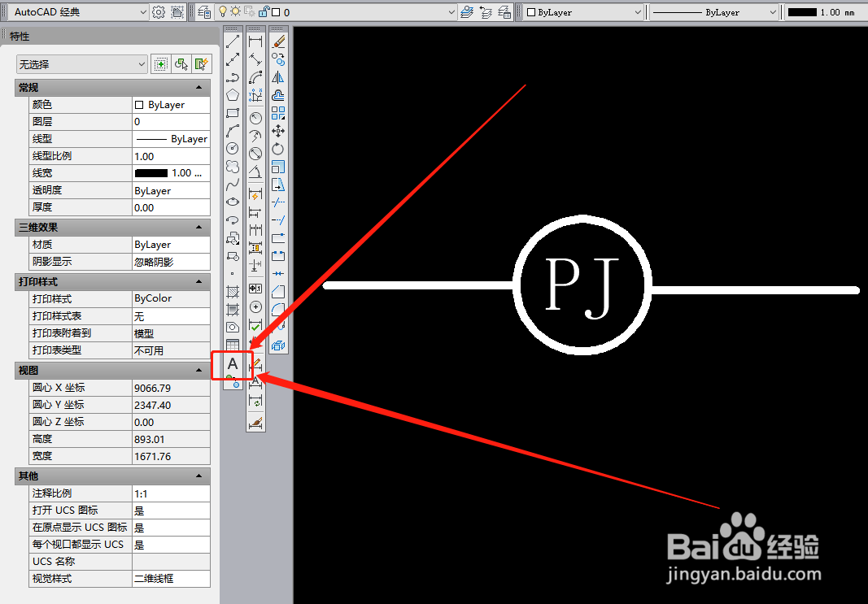Select the Offset tool
The width and height of the screenshot is (868, 604).
coord(278,94)
